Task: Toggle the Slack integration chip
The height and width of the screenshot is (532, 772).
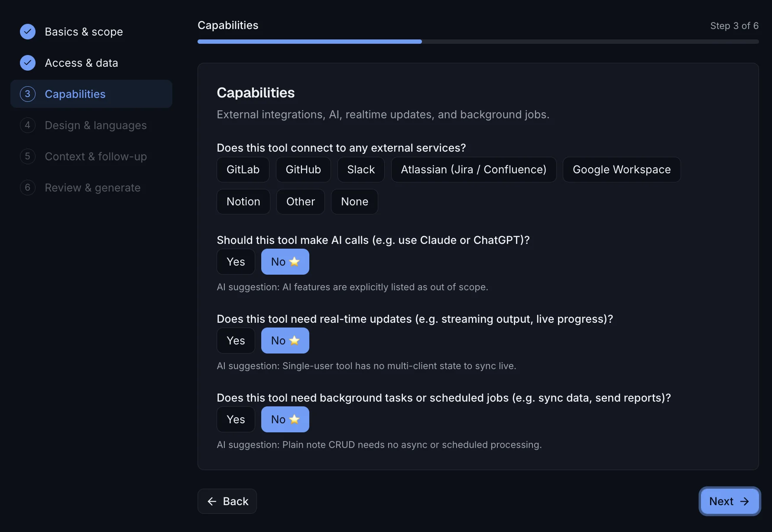Action: click(x=361, y=169)
